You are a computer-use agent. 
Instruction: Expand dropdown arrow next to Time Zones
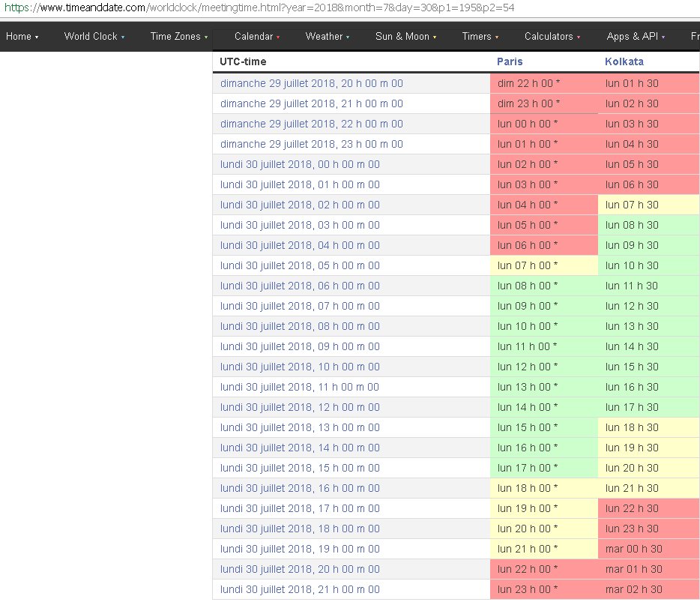coord(206,37)
